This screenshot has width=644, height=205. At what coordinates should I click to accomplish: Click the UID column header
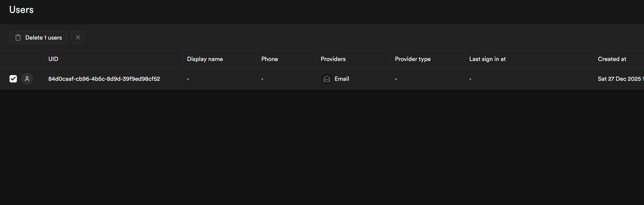(x=53, y=59)
